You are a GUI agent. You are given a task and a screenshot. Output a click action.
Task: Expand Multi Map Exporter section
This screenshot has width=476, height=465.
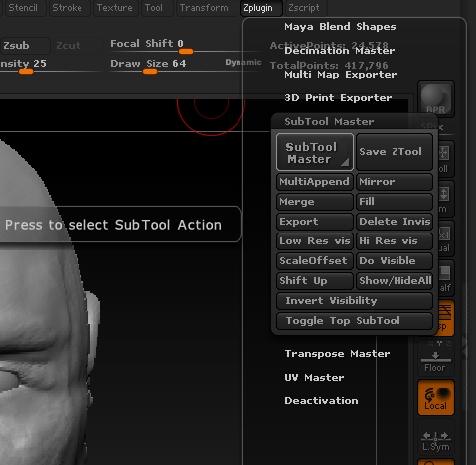point(340,75)
